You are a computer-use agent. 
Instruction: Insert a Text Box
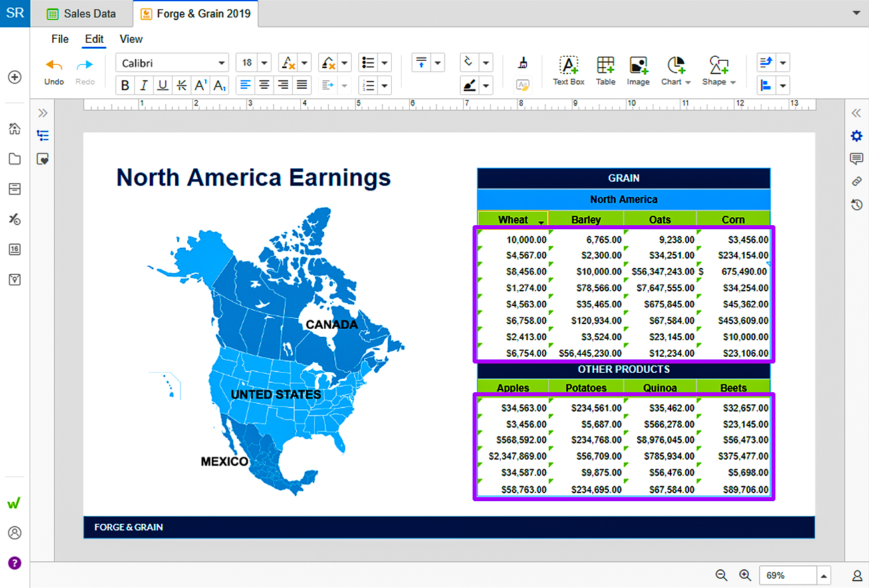(x=568, y=70)
